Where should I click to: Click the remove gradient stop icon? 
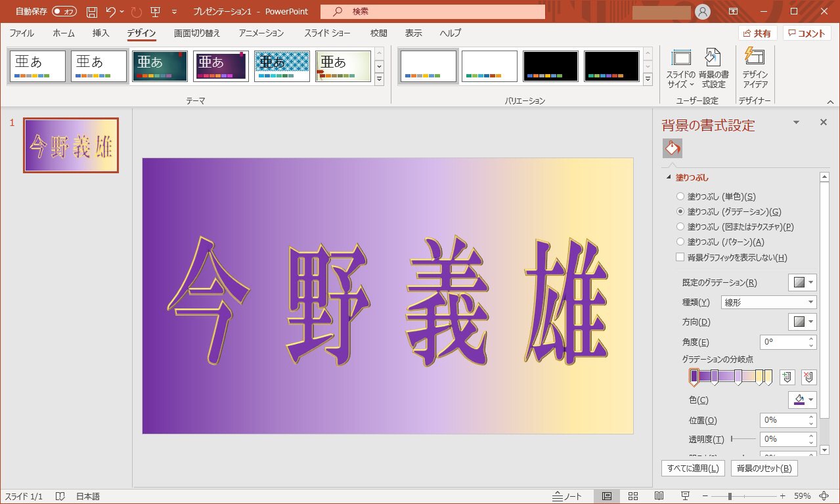tap(808, 377)
